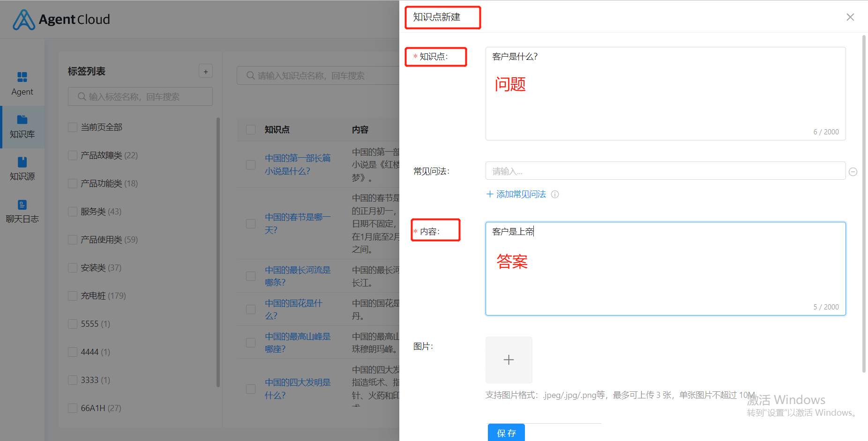Check the 4444 tag checkbox
Screen dimensions: 868x441
coord(73,352)
